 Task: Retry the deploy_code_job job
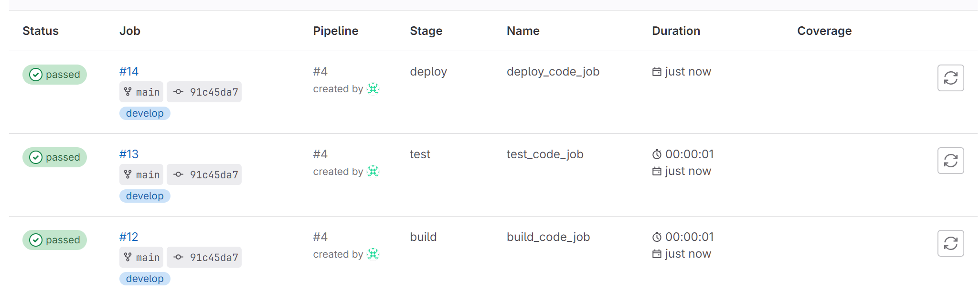pyautogui.click(x=950, y=78)
